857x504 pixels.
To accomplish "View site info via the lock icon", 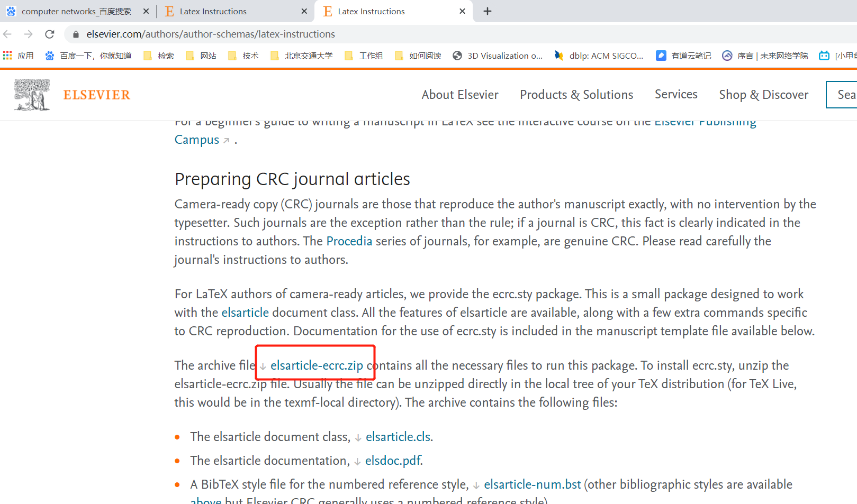I will pyautogui.click(x=76, y=34).
